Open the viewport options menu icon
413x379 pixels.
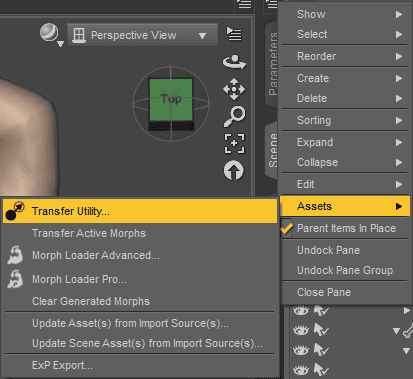[234, 34]
